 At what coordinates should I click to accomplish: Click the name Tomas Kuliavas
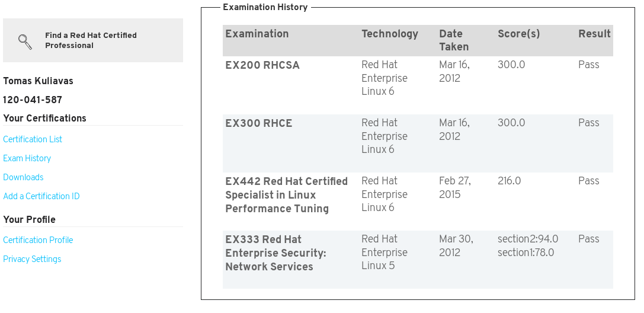tap(38, 81)
